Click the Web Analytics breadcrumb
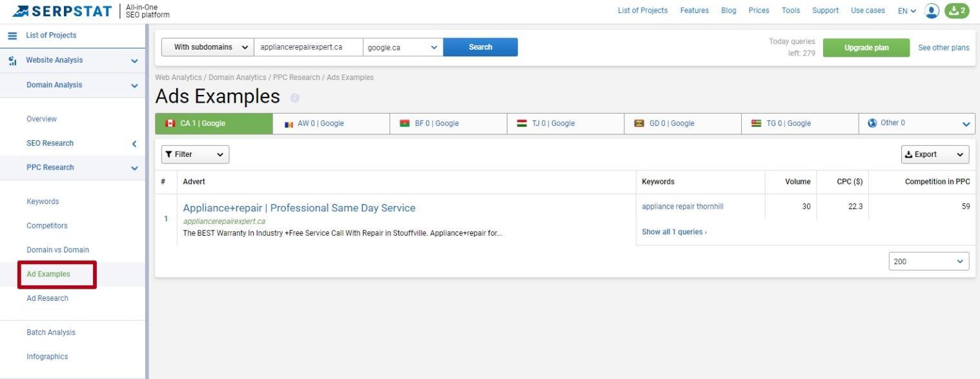The image size is (980, 379). coord(178,77)
